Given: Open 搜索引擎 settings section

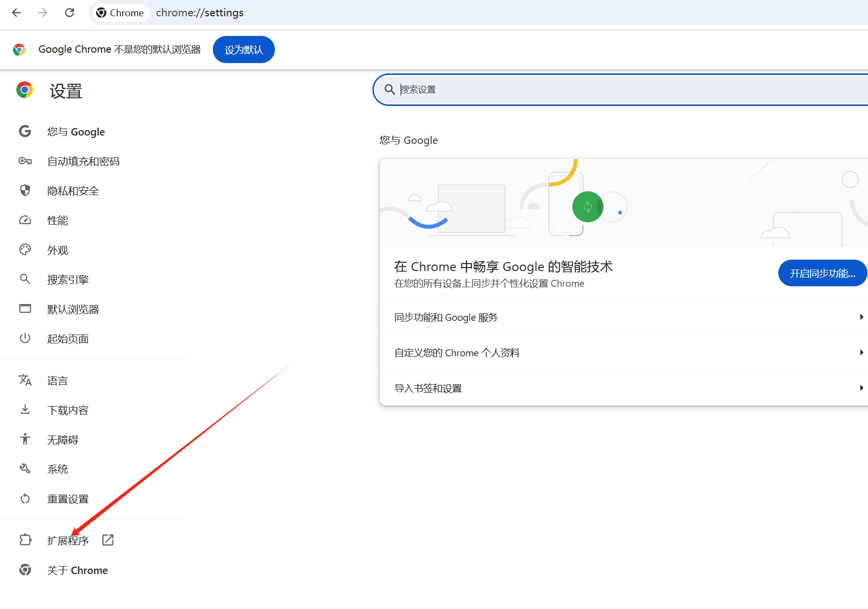Looking at the screenshot, I should click(x=68, y=280).
